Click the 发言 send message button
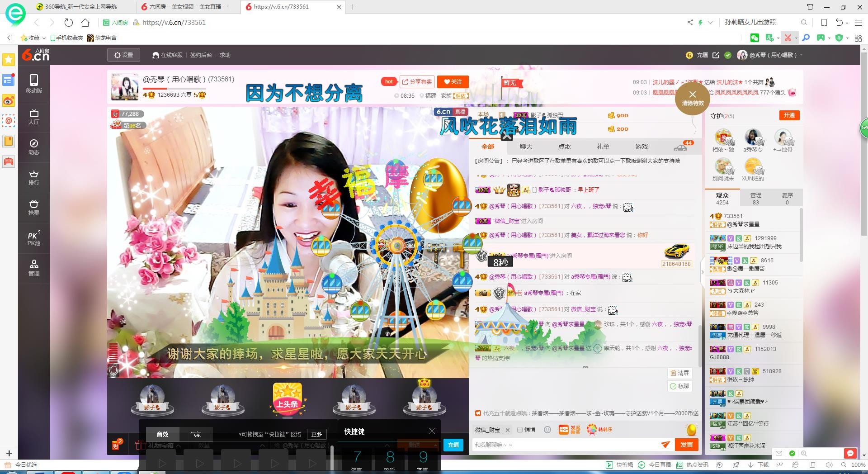Viewport: 868px width, 474px height. pos(686,445)
